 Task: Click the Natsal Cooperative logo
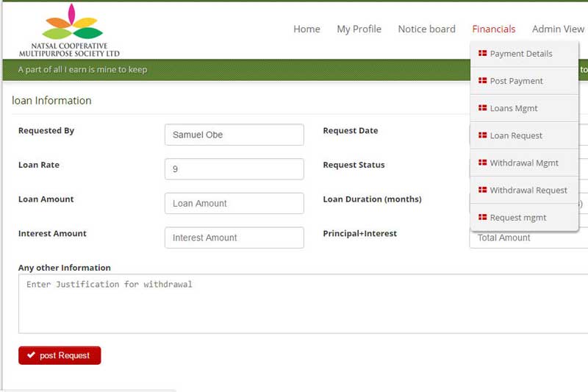[x=70, y=30]
